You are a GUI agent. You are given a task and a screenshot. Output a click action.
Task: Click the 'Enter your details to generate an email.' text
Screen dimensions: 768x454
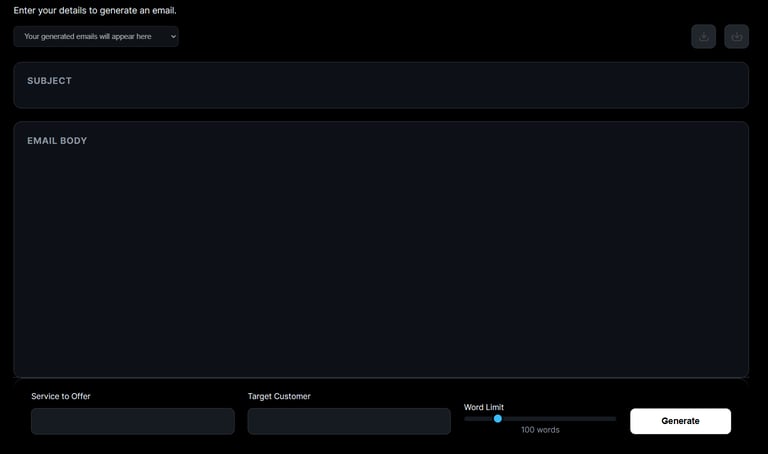click(95, 10)
